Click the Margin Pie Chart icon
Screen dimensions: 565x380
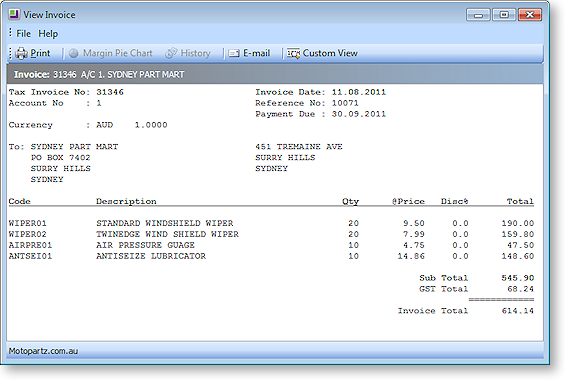(x=74, y=53)
